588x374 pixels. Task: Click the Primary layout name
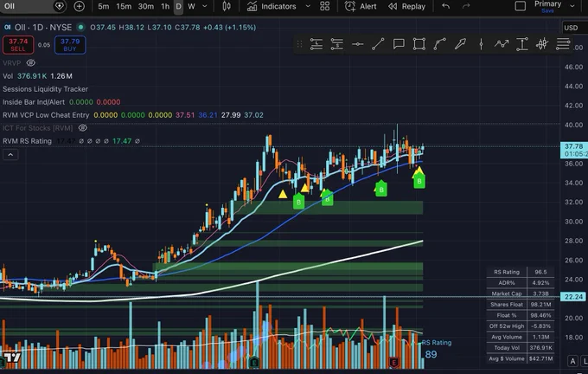pyautogui.click(x=547, y=3)
